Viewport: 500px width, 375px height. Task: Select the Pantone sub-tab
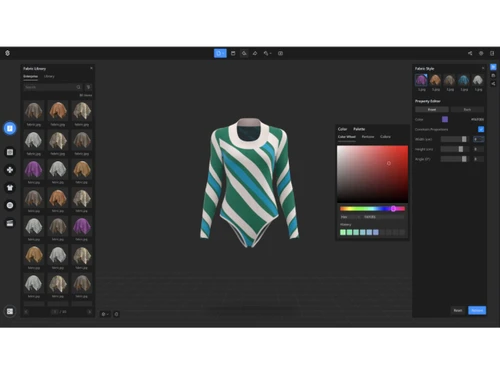point(368,137)
